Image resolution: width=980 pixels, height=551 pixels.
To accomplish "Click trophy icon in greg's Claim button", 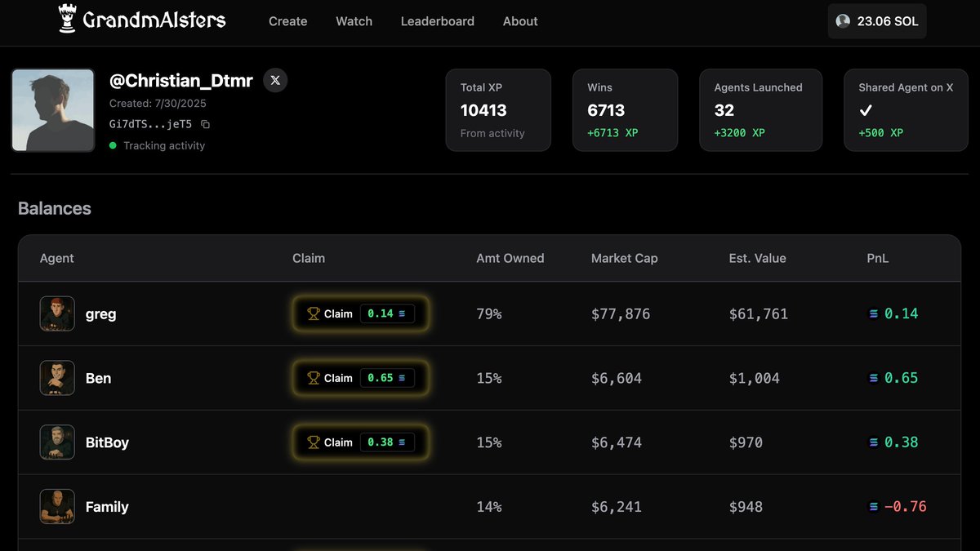I will coord(313,313).
